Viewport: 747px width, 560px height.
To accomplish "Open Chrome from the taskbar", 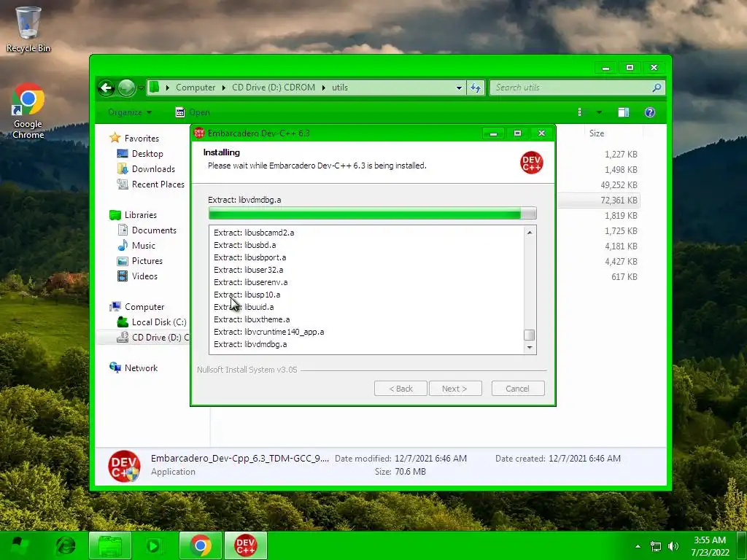I will point(201,545).
